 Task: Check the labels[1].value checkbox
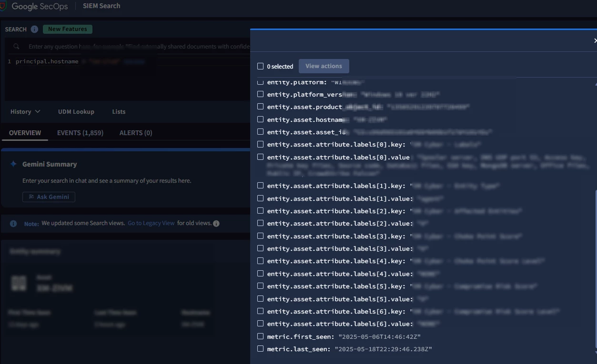coord(260,198)
